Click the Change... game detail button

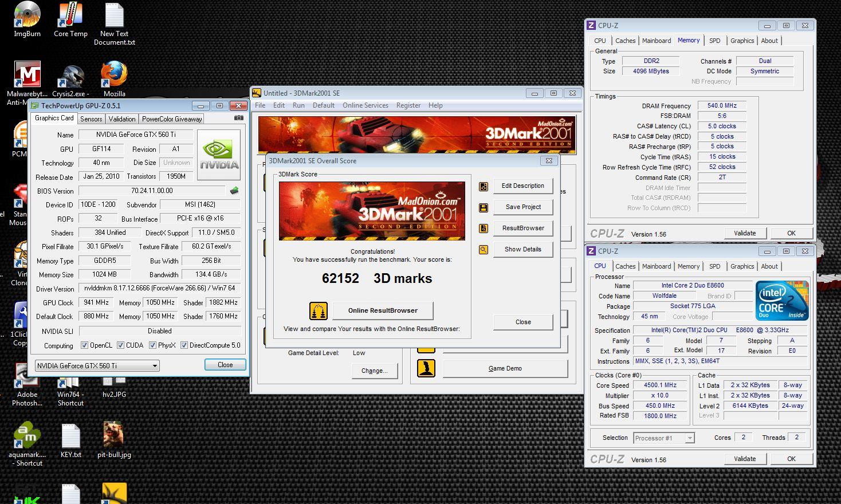pyautogui.click(x=374, y=371)
